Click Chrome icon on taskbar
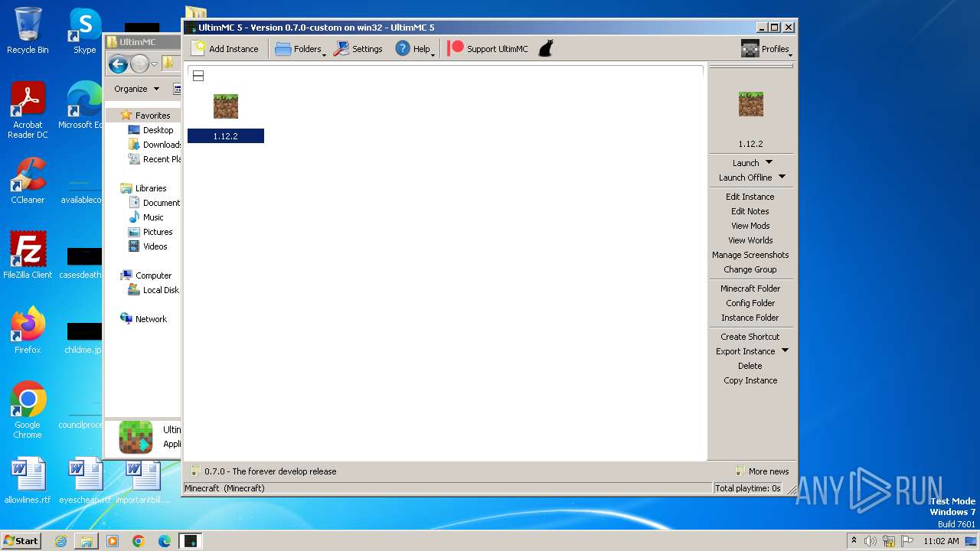980x551 pixels. (139, 541)
